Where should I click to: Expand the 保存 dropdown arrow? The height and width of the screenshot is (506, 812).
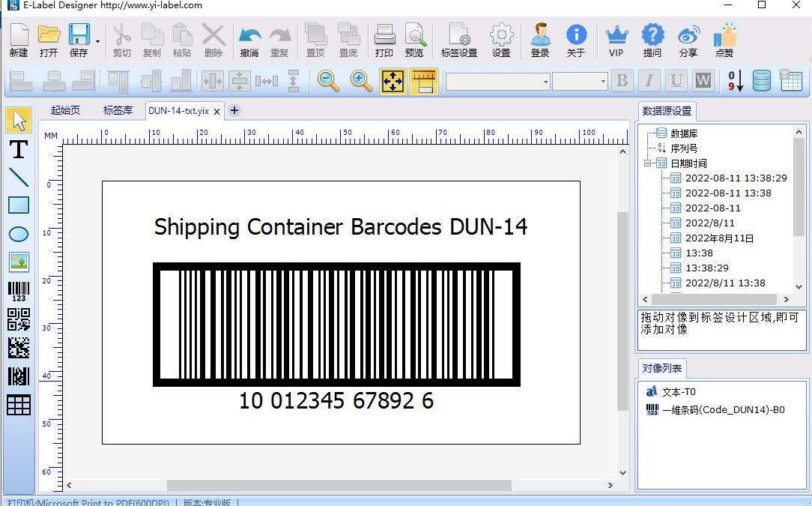(x=97, y=41)
